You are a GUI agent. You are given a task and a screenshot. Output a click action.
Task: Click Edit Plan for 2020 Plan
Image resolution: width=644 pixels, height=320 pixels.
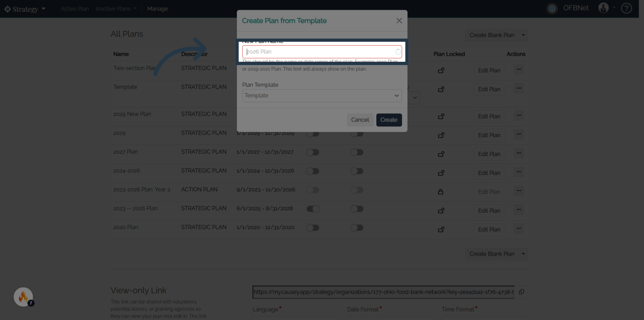click(489, 229)
